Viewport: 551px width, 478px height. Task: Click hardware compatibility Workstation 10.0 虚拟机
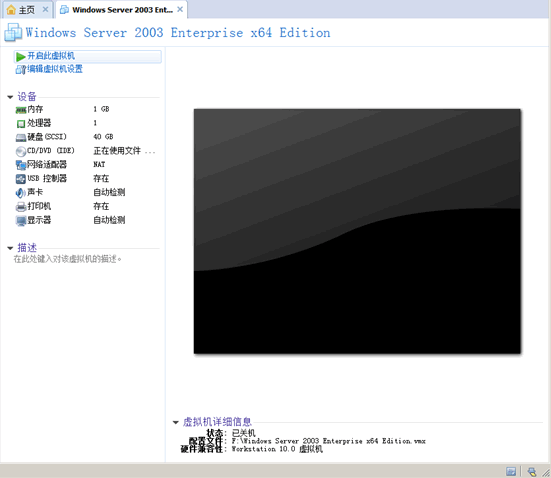[277, 449]
